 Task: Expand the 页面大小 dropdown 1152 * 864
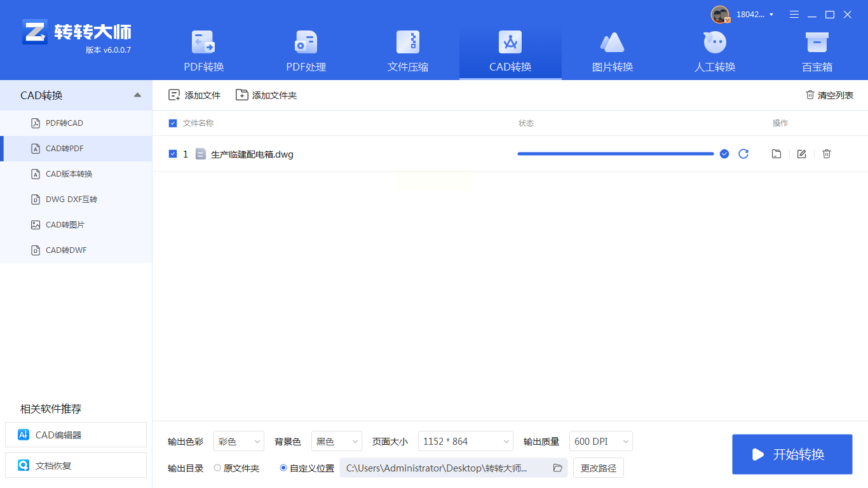(466, 441)
